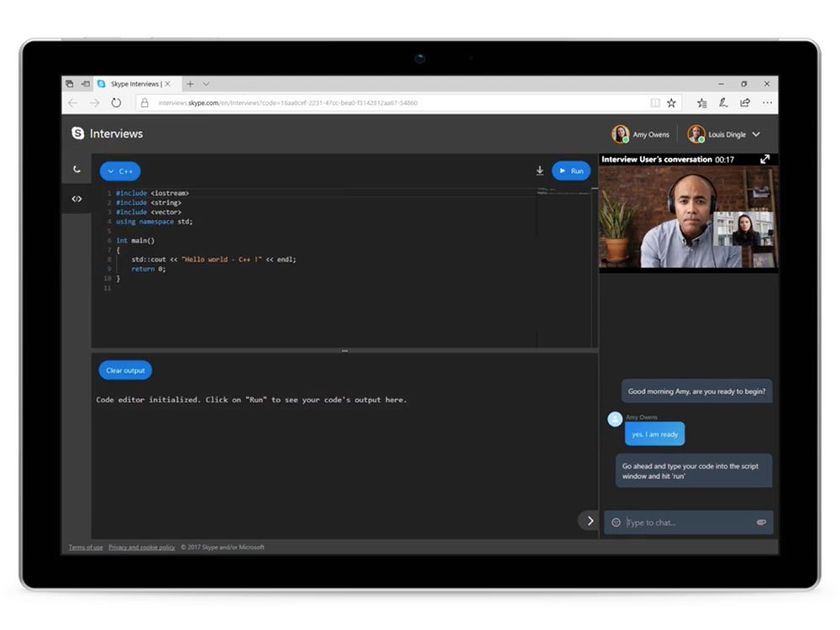This screenshot has height=630, width=840.
Task: Download the code using the download icon
Action: tap(540, 171)
